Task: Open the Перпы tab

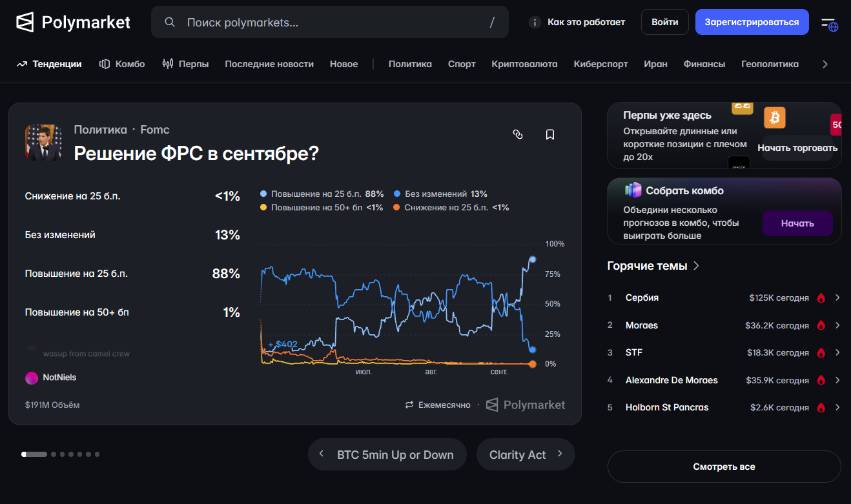Action: (185, 64)
